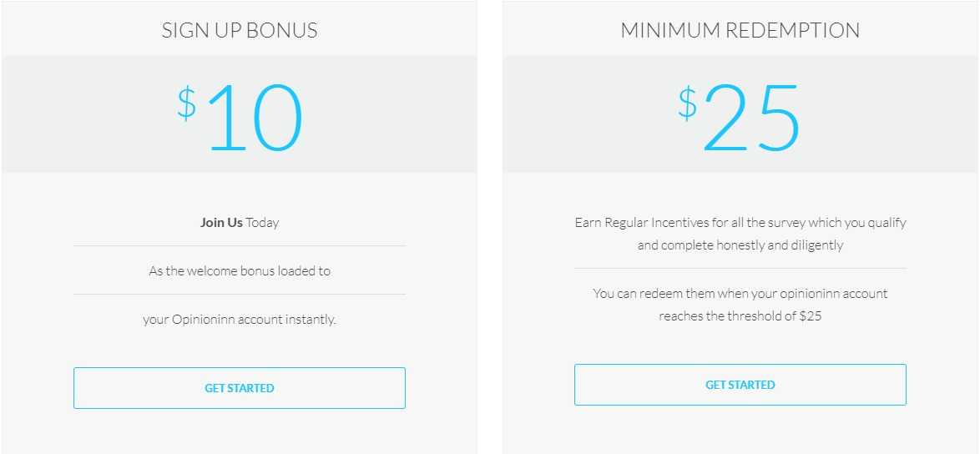Click Get Started under Sign Up Bonus
980x454 pixels.
click(x=240, y=388)
